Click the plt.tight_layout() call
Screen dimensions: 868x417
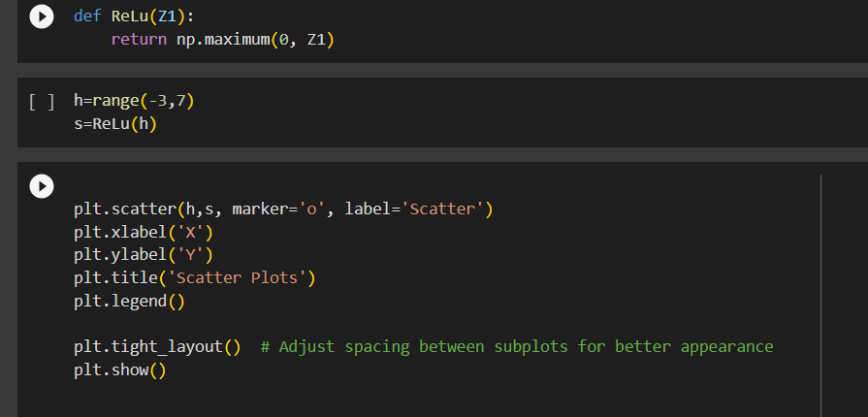click(x=157, y=346)
